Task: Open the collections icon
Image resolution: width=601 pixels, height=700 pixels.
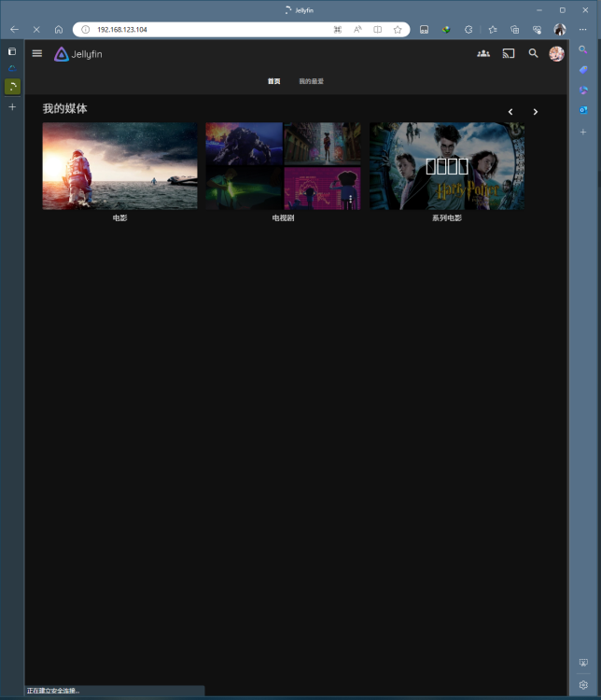Action: (x=515, y=30)
